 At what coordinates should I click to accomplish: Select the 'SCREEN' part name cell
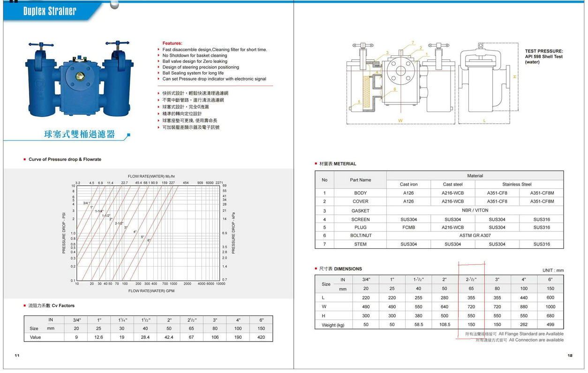[361, 219]
